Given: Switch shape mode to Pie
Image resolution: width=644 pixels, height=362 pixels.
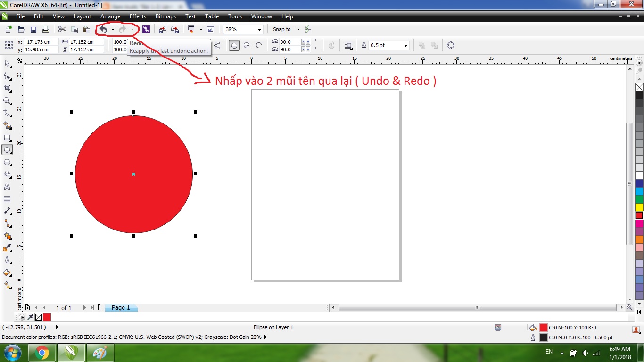Looking at the screenshot, I should [x=246, y=45].
